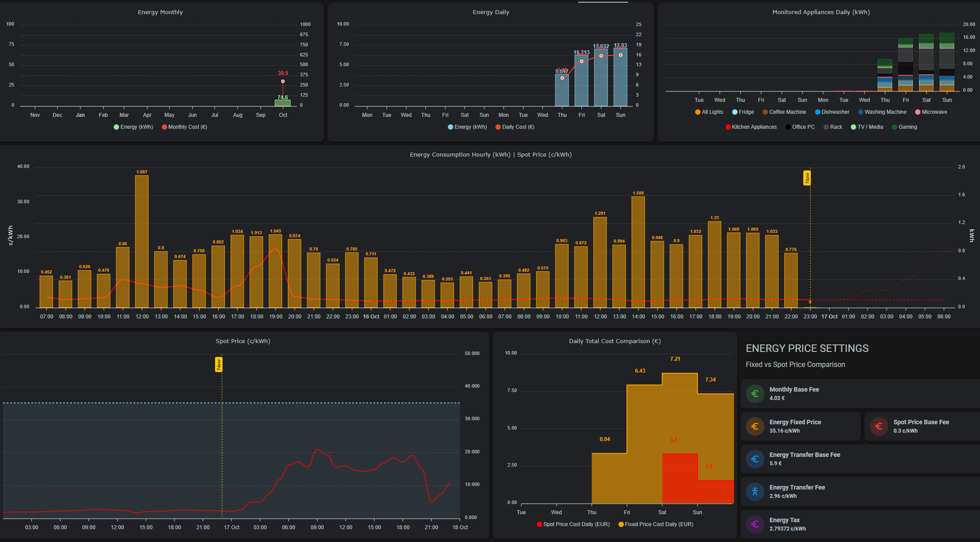
Task: Toggle the Washing Machine legend entry
Action: 882,112
